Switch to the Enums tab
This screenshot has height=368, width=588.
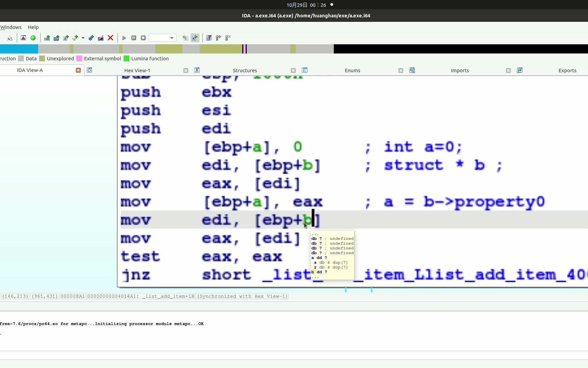pos(353,71)
